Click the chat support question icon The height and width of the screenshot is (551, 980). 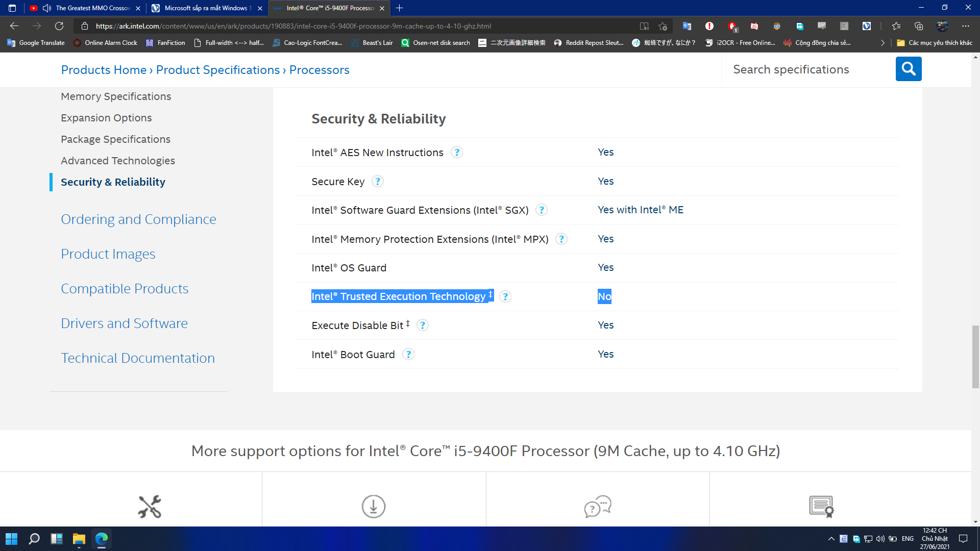pos(598,507)
